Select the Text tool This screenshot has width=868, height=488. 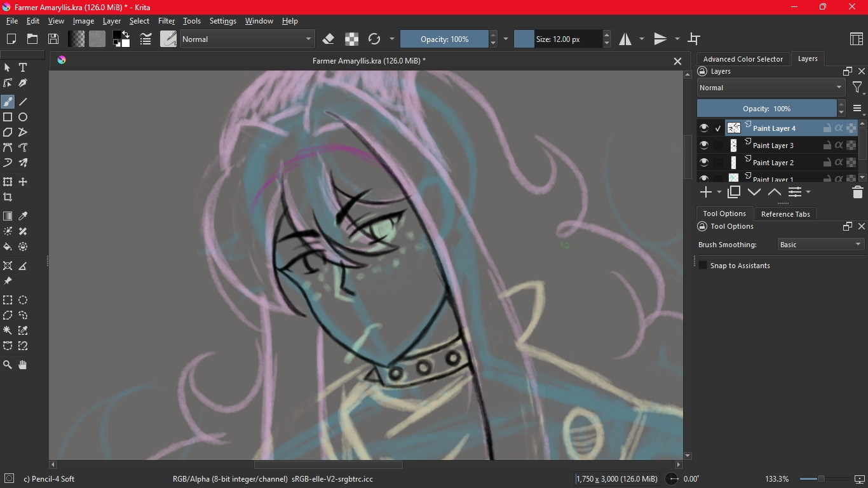[x=23, y=67]
